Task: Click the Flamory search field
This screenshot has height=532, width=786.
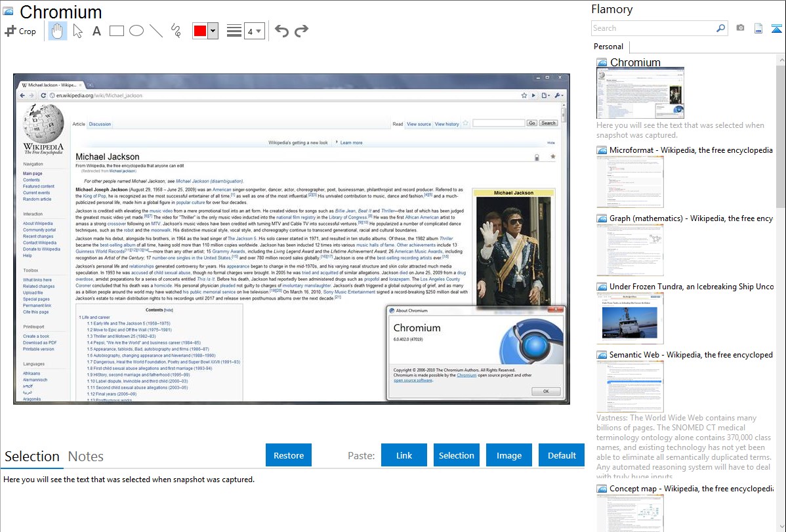Action: click(653, 28)
